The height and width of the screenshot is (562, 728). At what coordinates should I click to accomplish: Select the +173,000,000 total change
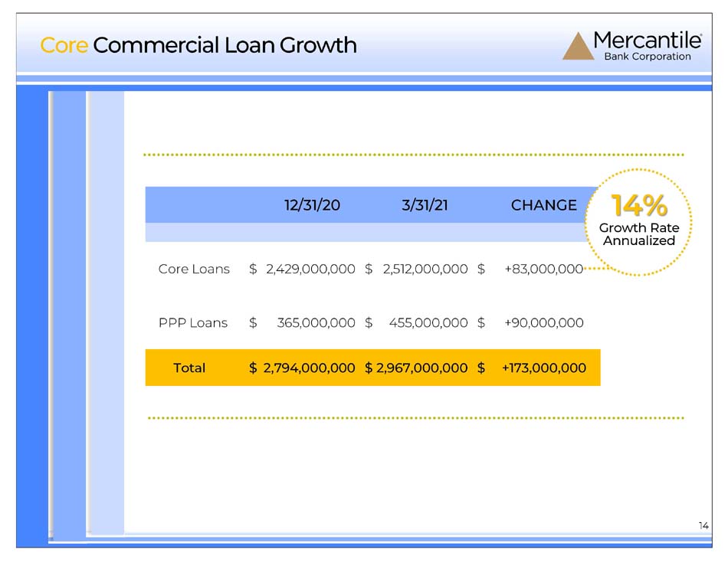544,368
